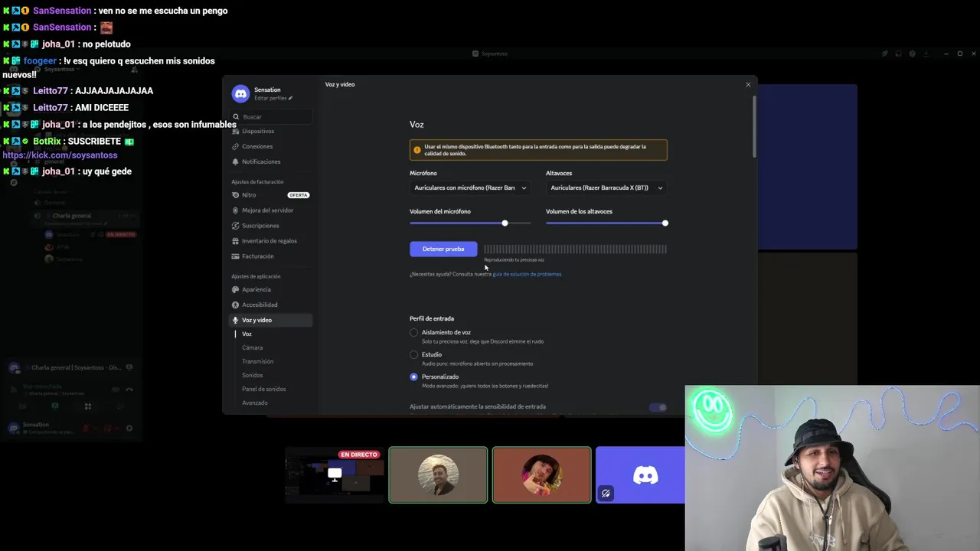Click the Perfil de entrada heading
Viewport: 980px width, 551px height.
(x=432, y=318)
